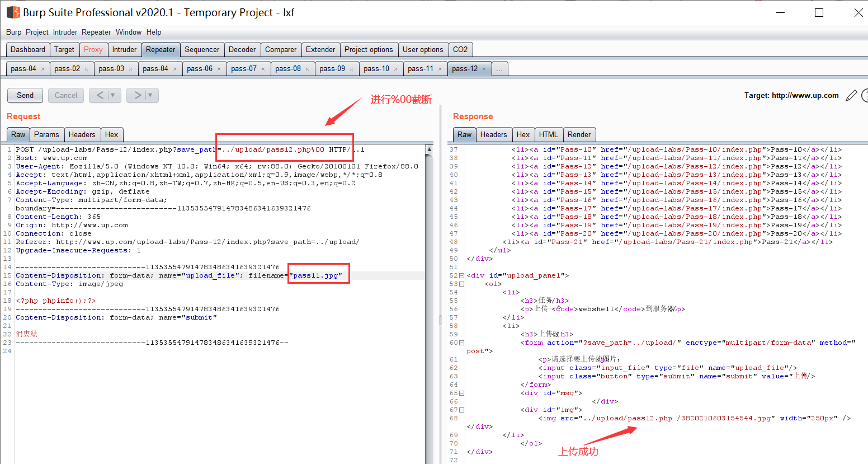Image resolution: width=868 pixels, height=464 pixels.
Task: Open the back-history dropdown arrow
Action: (x=113, y=95)
